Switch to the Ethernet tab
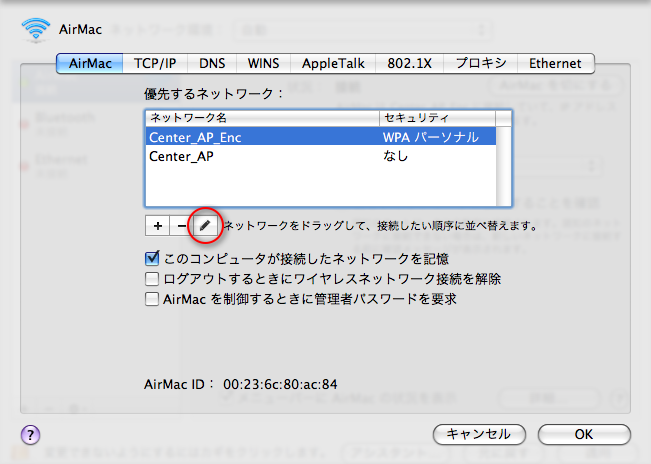Viewport: 651px width, 464px height. coord(556,63)
